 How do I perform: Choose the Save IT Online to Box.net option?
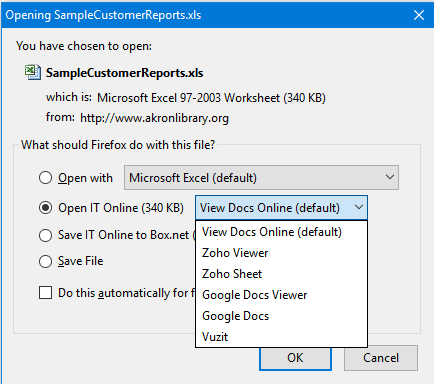click(45, 235)
